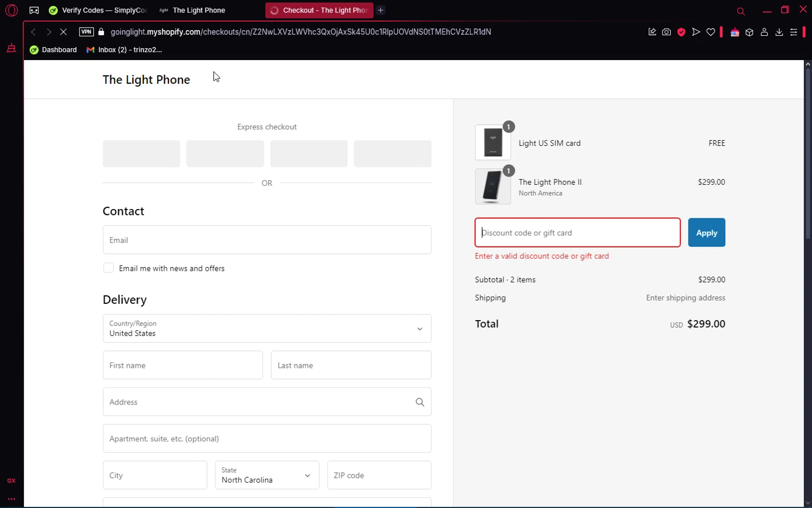812x508 pixels.
Task: Open the Opera main menu logo
Action: coord(11,10)
